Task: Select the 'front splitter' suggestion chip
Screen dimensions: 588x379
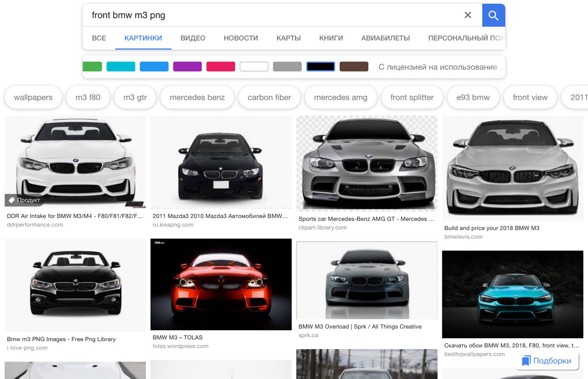Action: click(x=412, y=97)
